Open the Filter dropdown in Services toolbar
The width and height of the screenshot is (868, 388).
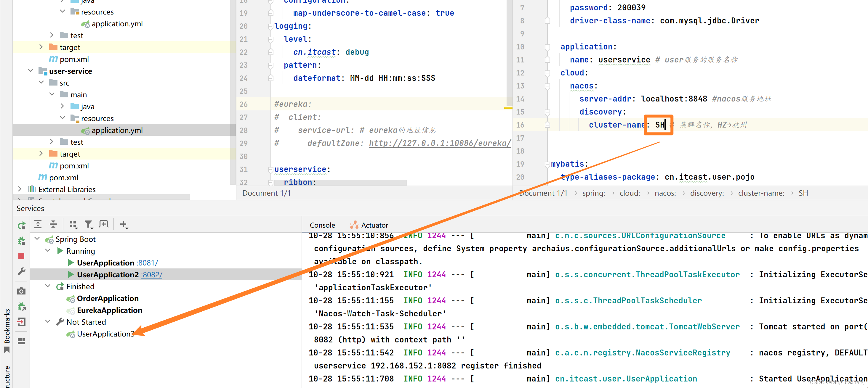89,224
